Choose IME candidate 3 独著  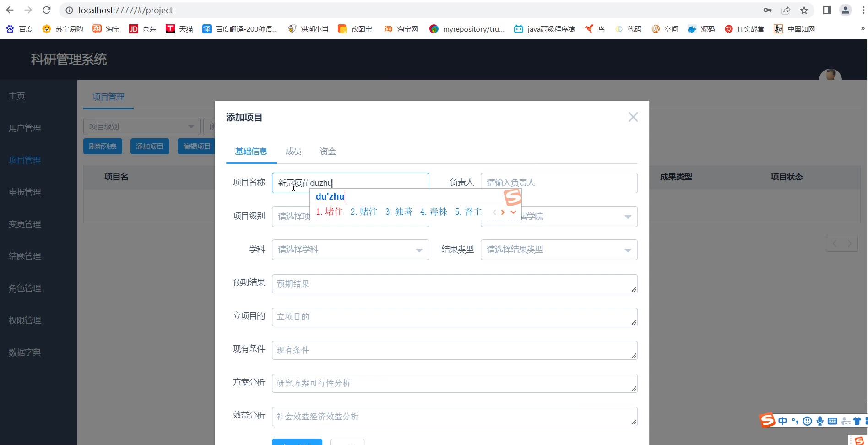[x=399, y=212]
